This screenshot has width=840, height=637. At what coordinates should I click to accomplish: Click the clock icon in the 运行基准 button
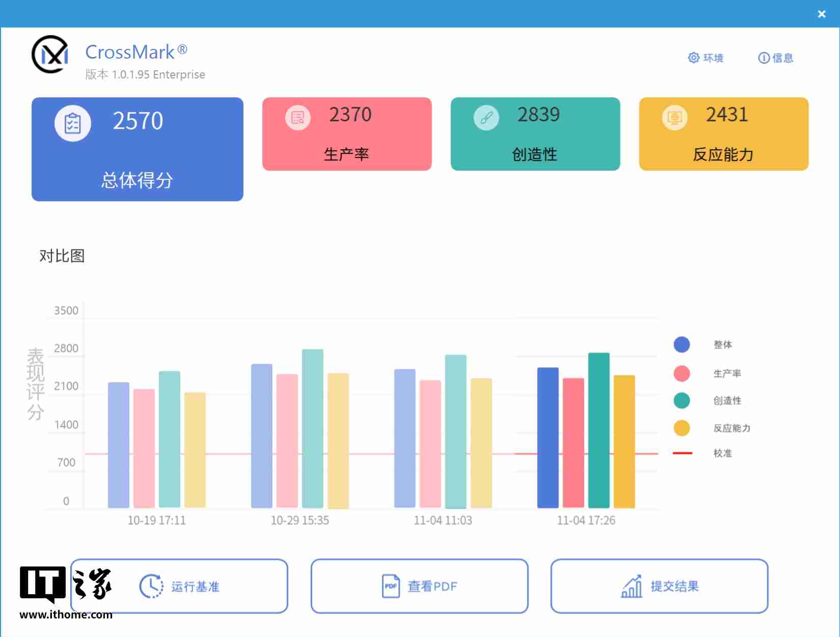pyautogui.click(x=151, y=586)
